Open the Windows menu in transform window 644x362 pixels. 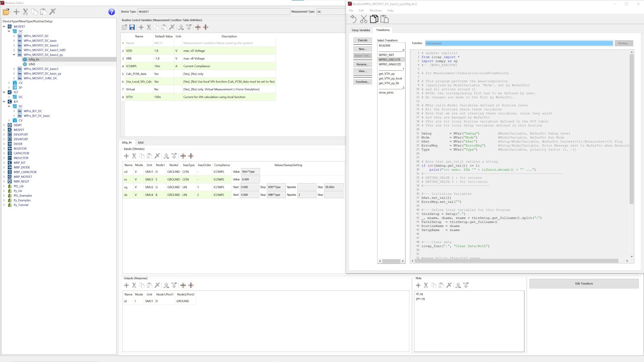click(x=375, y=10)
